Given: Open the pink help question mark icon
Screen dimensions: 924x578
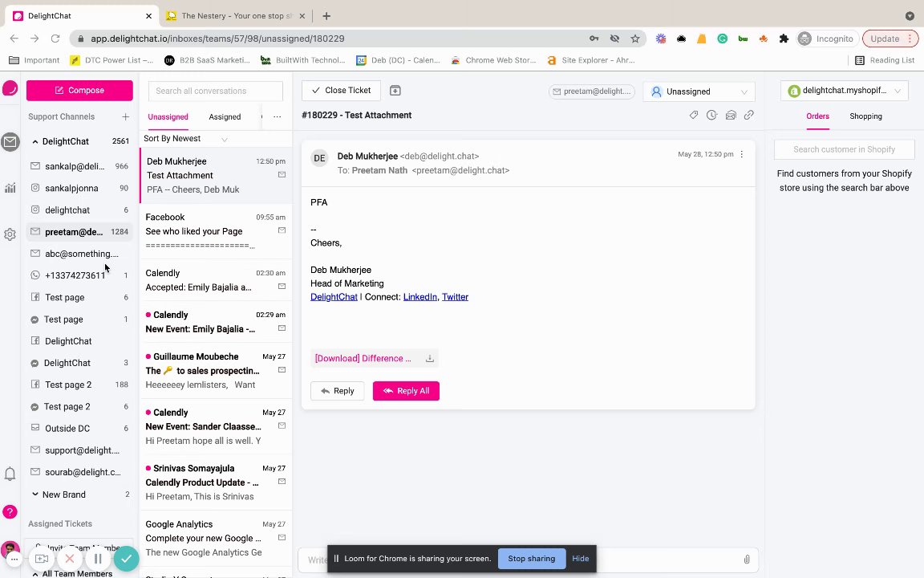Looking at the screenshot, I should click(10, 512).
